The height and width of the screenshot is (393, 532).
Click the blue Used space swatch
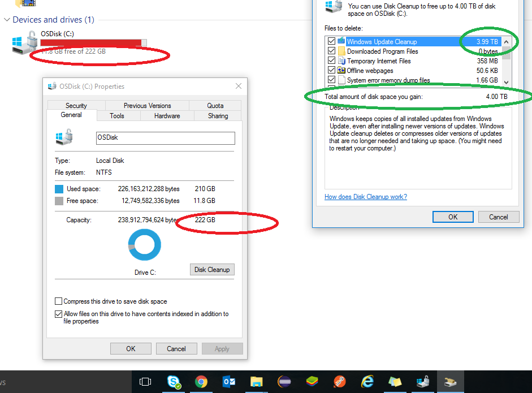[59, 189]
